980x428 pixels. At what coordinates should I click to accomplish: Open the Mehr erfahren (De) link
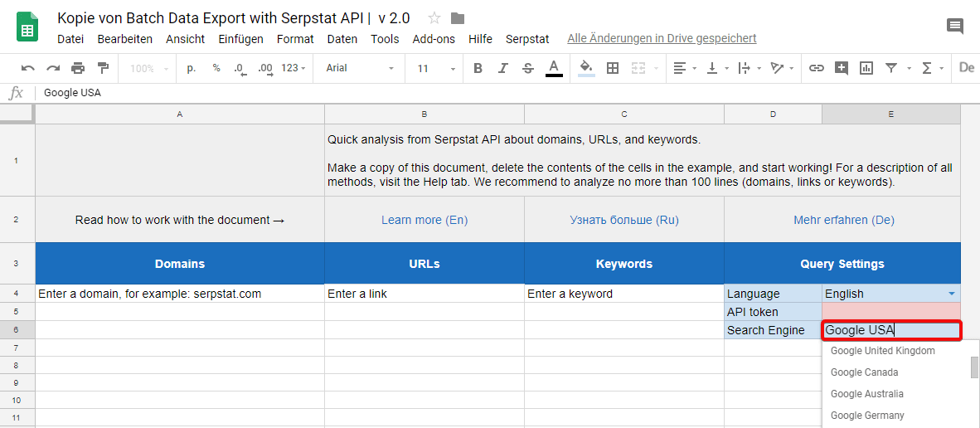(844, 220)
